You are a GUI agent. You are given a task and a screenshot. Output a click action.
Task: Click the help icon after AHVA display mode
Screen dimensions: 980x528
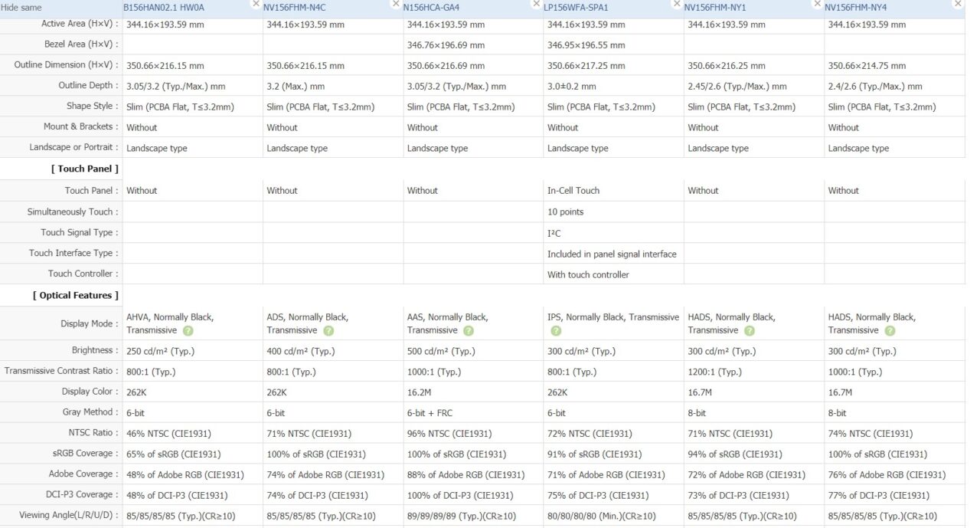(188, 331)
